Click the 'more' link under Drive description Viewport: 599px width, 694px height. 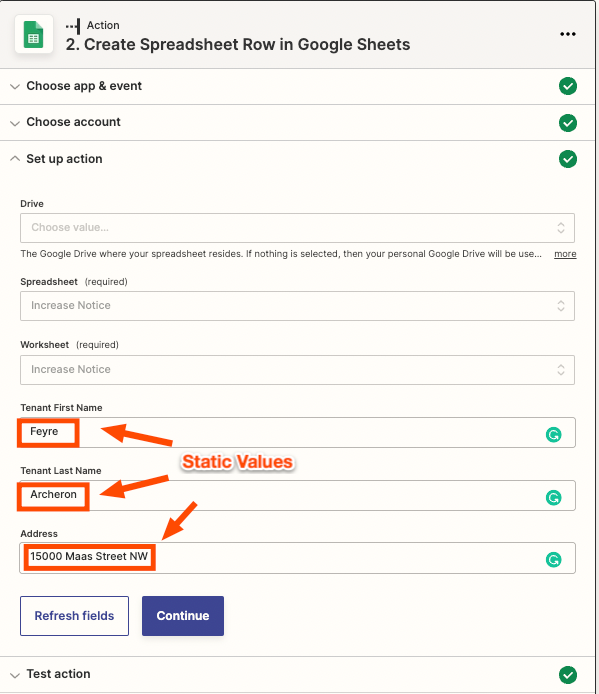coord(565,254)
